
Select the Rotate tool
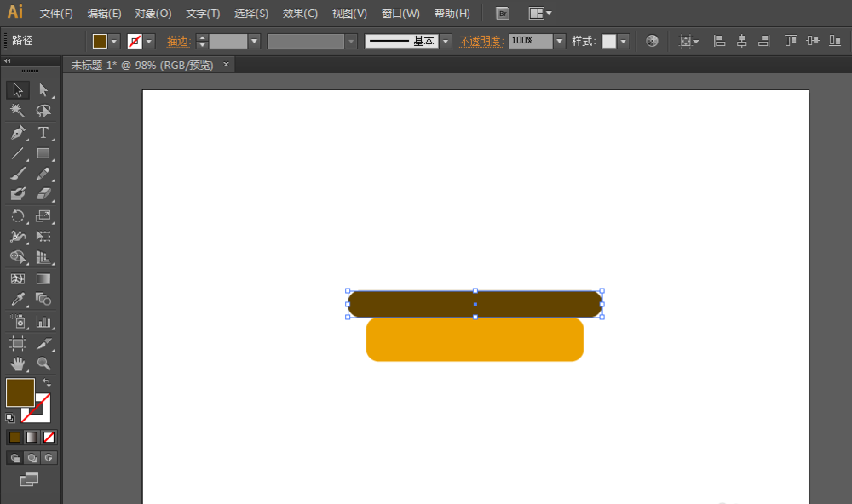pyautogui.click(x=17, y=216)
